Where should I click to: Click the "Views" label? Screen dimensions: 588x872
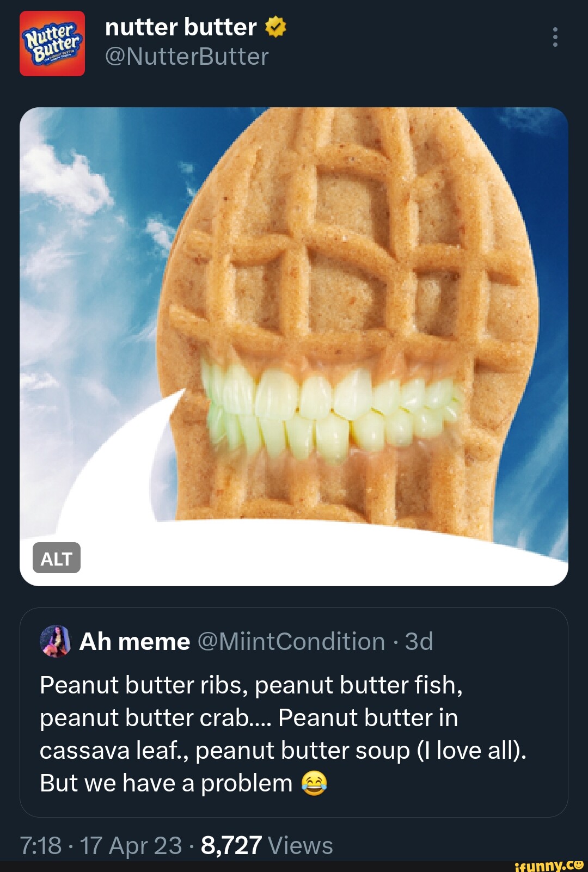pos(301,846)
